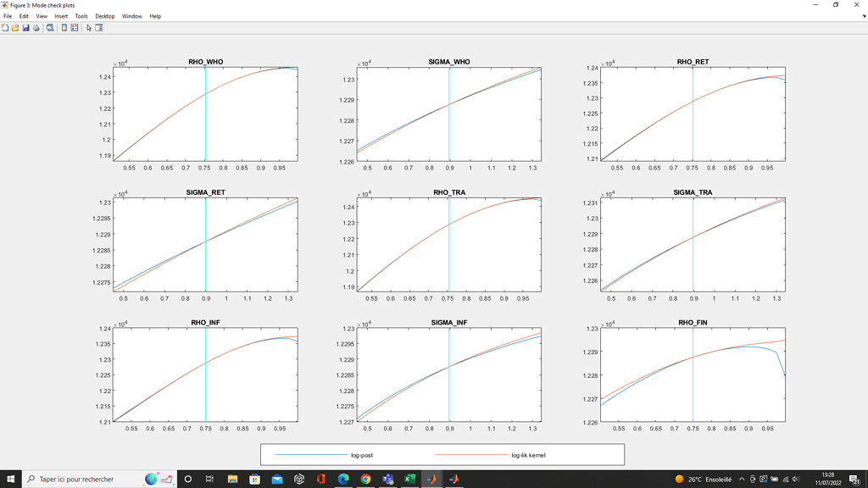Screen dimensions: 868x488
Task: Open the Windows Start menu
Action: tap(10, 479)
